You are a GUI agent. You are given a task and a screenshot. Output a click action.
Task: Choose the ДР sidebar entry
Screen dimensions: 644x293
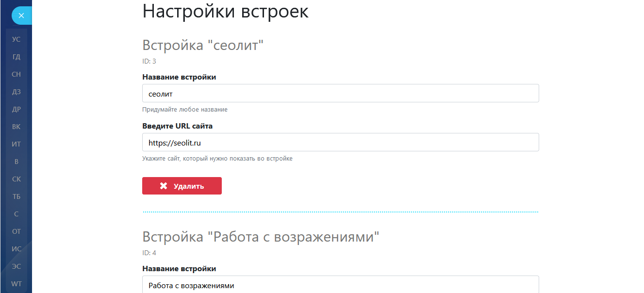coord(17,109)
